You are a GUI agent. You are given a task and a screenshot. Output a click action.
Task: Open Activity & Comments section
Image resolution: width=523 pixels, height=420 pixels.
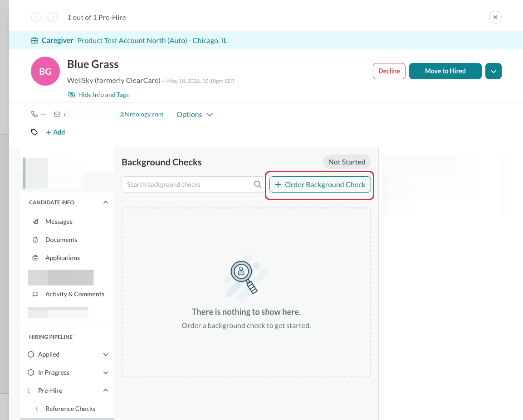[x=75, y=294]
